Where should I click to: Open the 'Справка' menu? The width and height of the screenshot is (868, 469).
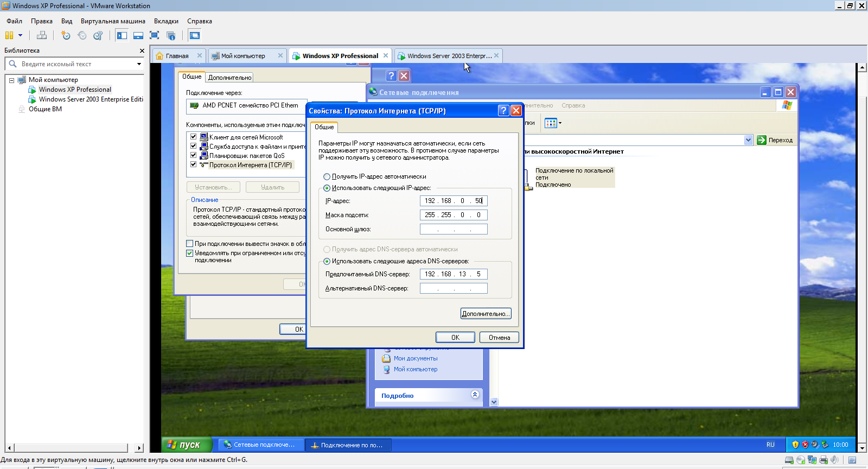pyautogui.click(x=200, y=21)
